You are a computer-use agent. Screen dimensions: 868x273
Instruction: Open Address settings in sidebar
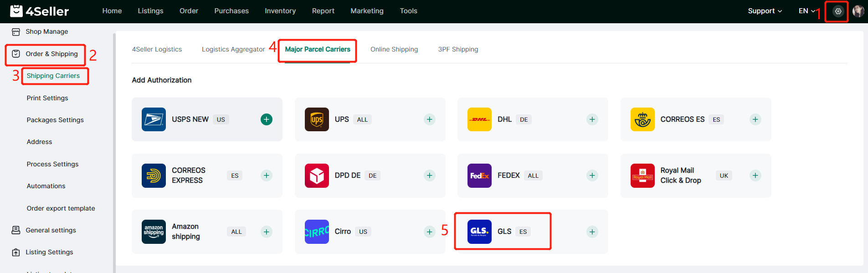coord(40,142)
